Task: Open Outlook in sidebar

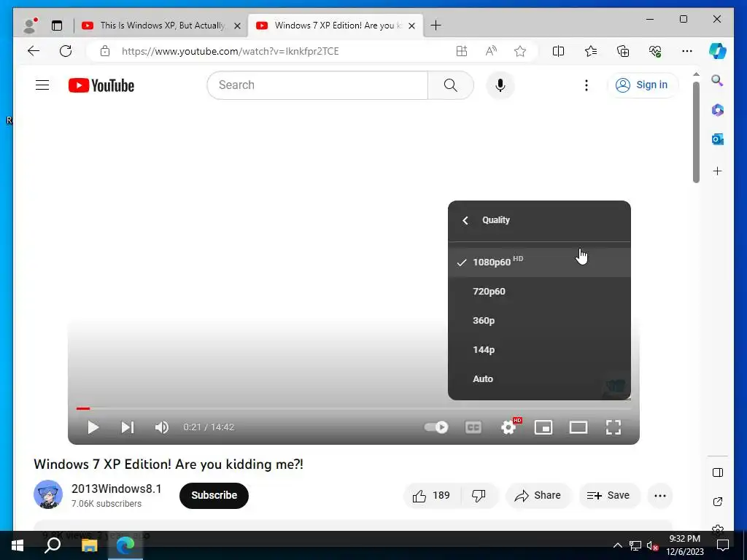Action: (x=718, y=139)
